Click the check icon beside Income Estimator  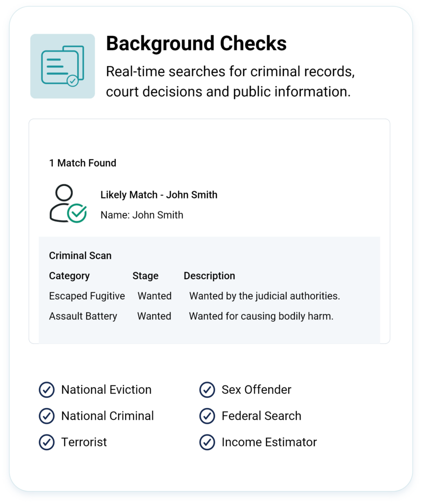(x=207, y=442)
